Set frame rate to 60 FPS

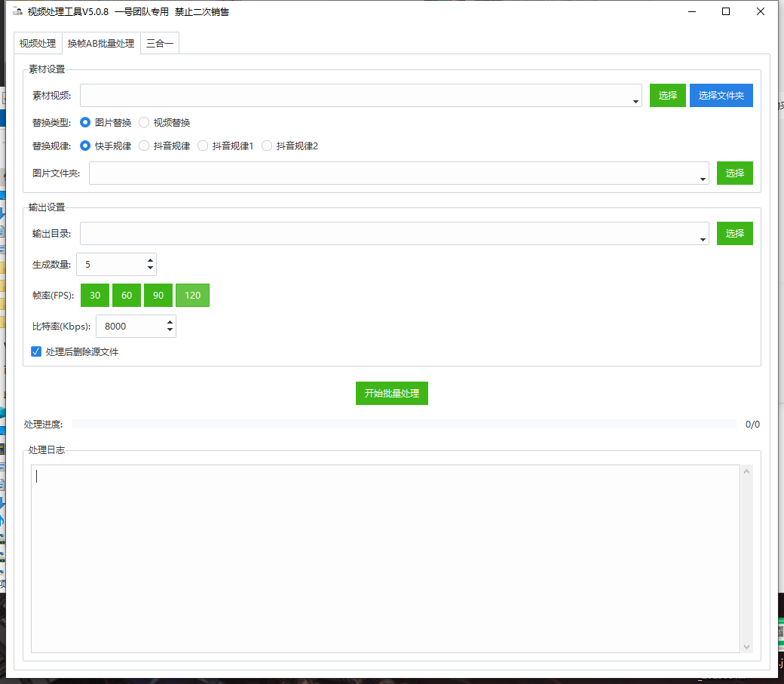point(127,296)
